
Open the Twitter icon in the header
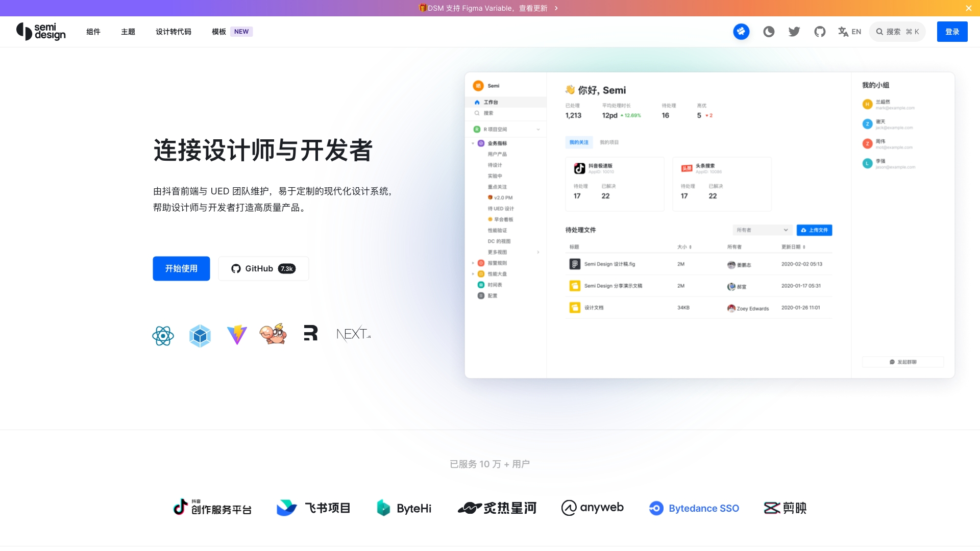794,31
